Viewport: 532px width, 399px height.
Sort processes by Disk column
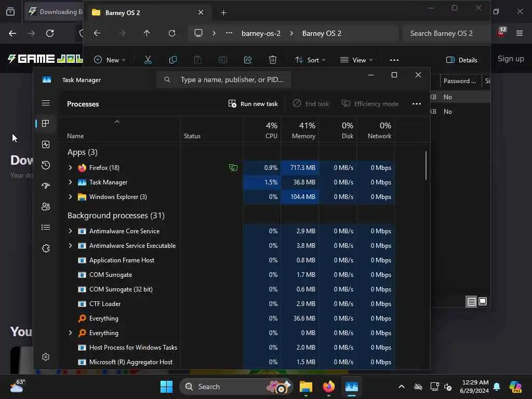click(338, 130)
